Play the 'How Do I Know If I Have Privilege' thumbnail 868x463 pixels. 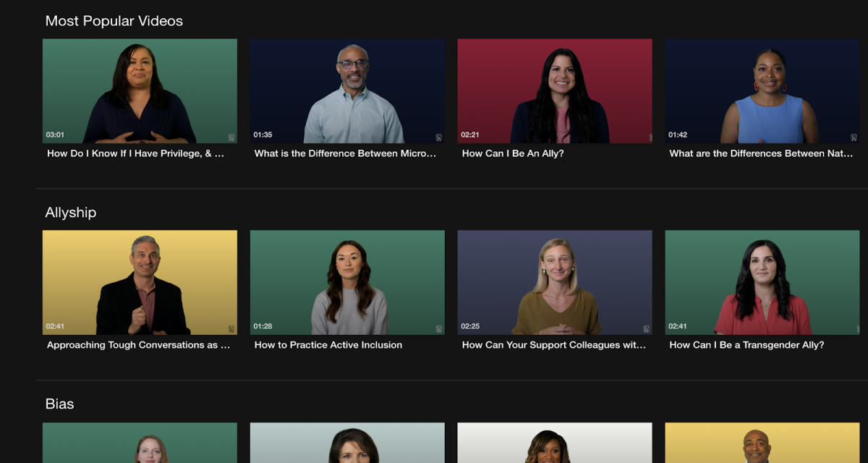(x=139, y=90)
